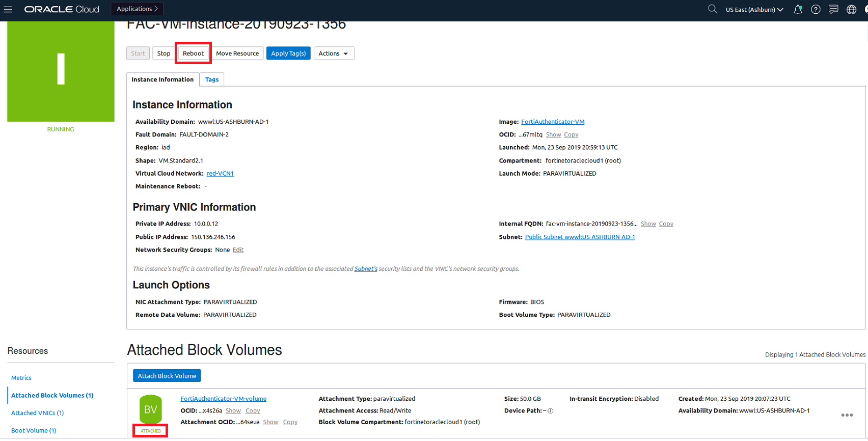The width and height of the screenshot is (868, 441).
Task: Open the search magnifier icon
Action: (712, 9)
